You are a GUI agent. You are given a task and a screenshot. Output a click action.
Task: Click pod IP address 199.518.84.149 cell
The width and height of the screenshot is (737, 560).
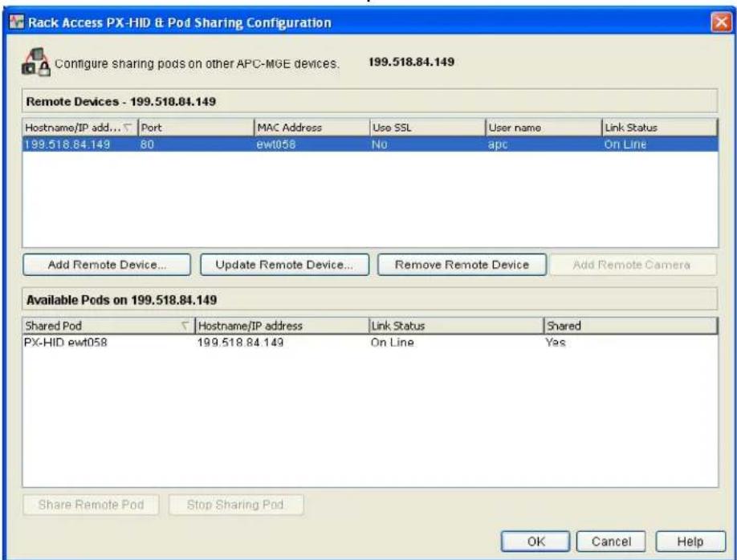point(240,343)
